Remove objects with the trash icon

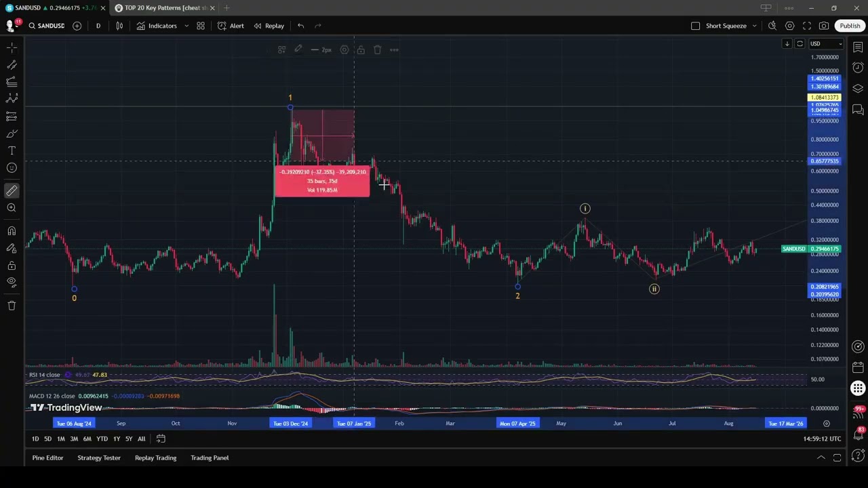12,306
